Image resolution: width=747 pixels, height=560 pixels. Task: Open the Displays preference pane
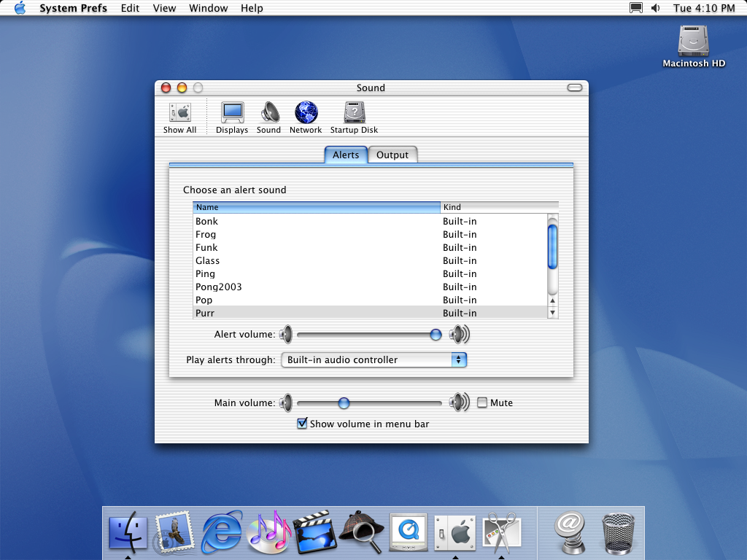coord(232,117)
